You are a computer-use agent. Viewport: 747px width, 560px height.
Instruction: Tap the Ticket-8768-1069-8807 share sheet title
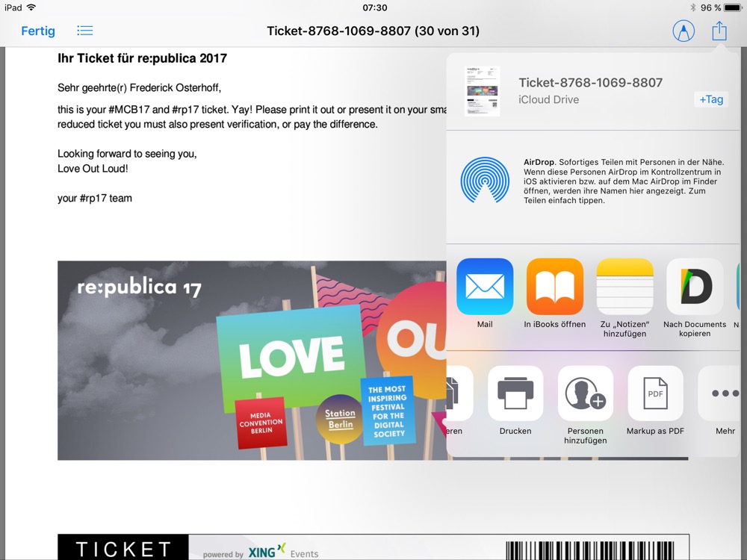tap(590, 82)
